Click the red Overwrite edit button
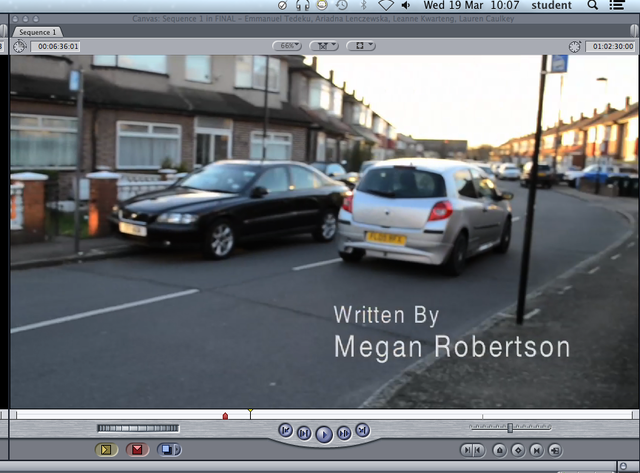This screenshot has height=473, width=640. pyautogui.click(x=138, y=450)
